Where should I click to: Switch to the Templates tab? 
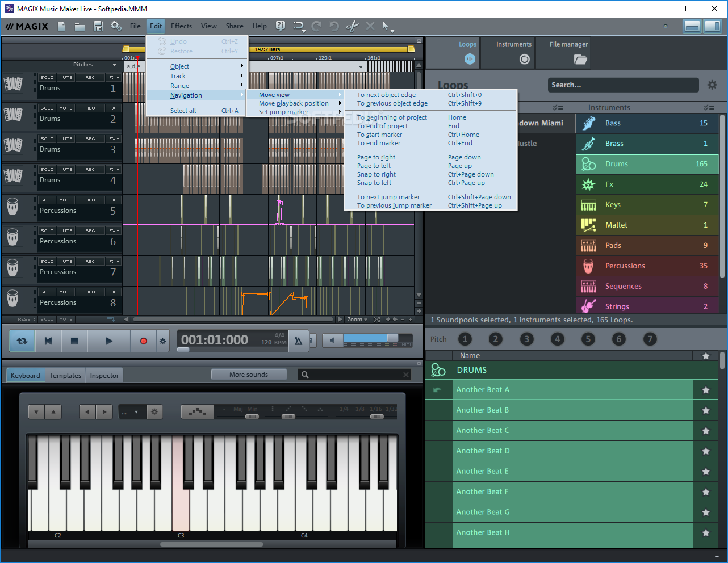[65, 376]
